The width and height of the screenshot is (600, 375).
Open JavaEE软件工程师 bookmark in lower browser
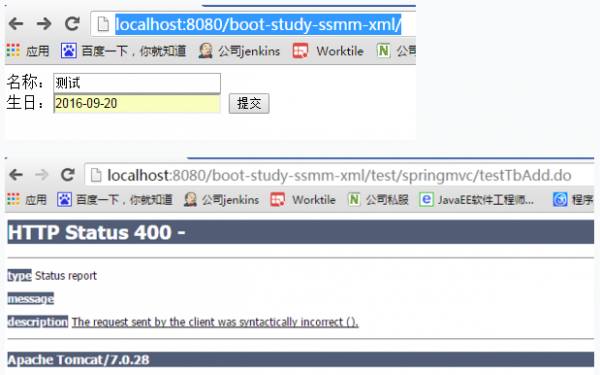point(476,200)
